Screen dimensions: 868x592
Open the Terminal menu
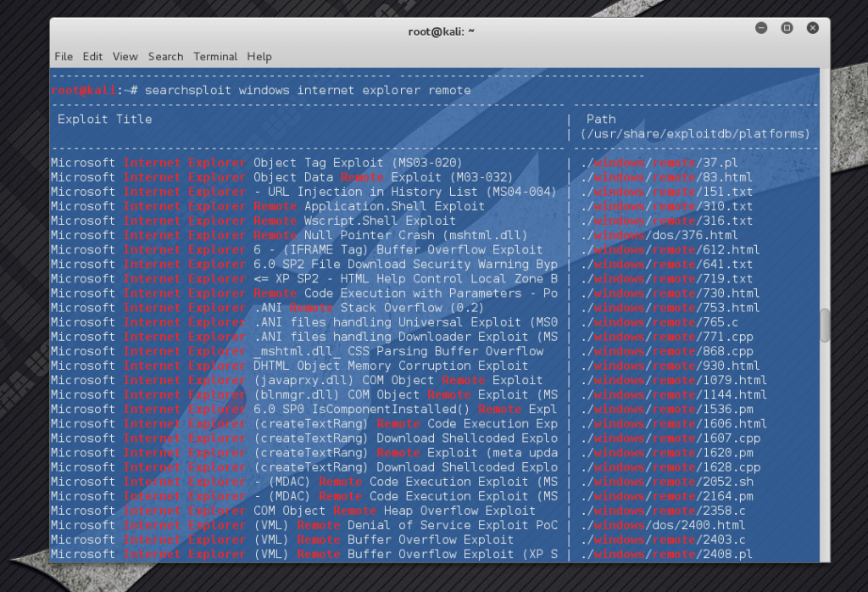pos(215,57)
